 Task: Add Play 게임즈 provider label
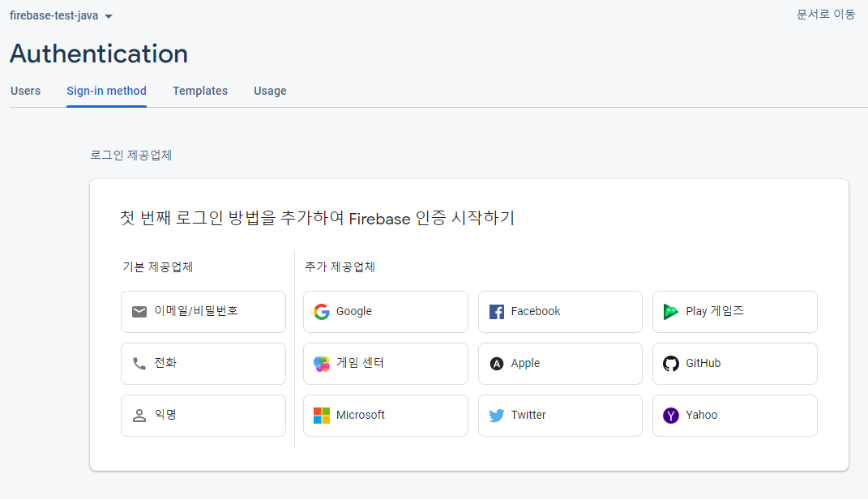coord(715,311)
